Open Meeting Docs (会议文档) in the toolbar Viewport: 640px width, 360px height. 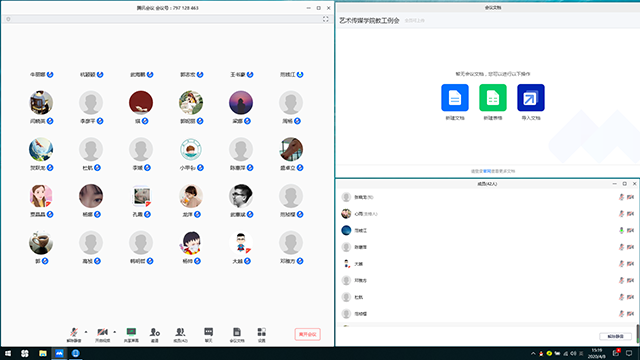click(x=237, y=335)
